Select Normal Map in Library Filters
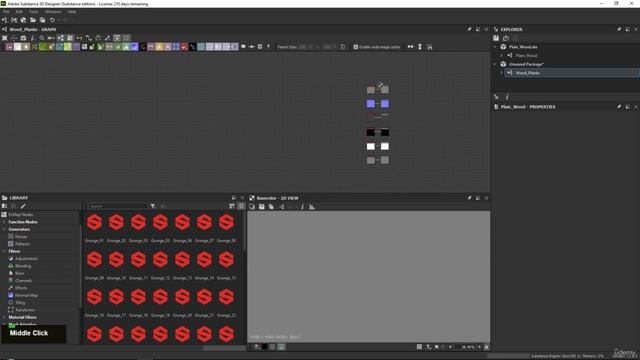Screen dimensions: 640x360 (26, 296)
